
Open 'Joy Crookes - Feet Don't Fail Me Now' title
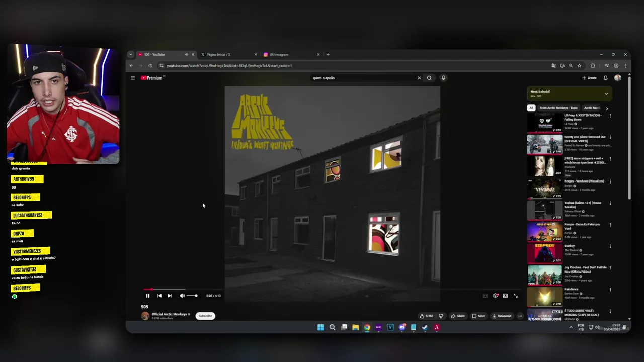pos(586,269)
